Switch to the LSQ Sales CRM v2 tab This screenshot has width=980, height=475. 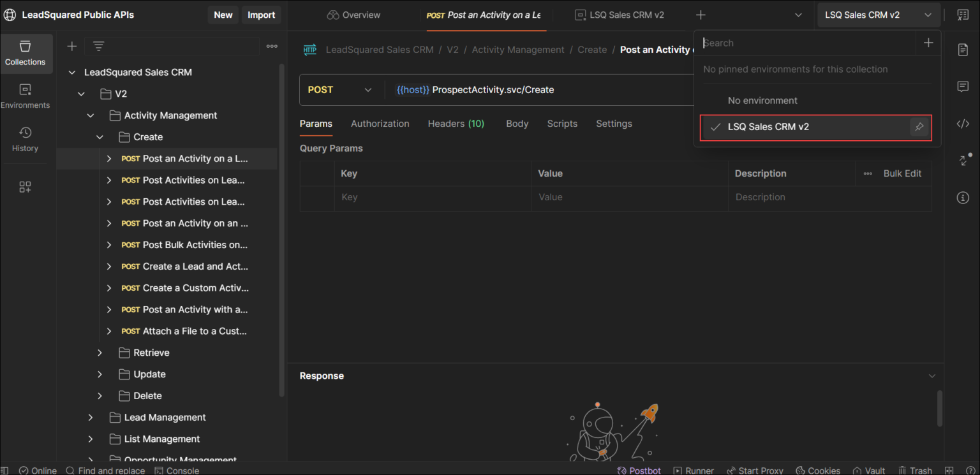pyautogui.click(x=619, y=15)
